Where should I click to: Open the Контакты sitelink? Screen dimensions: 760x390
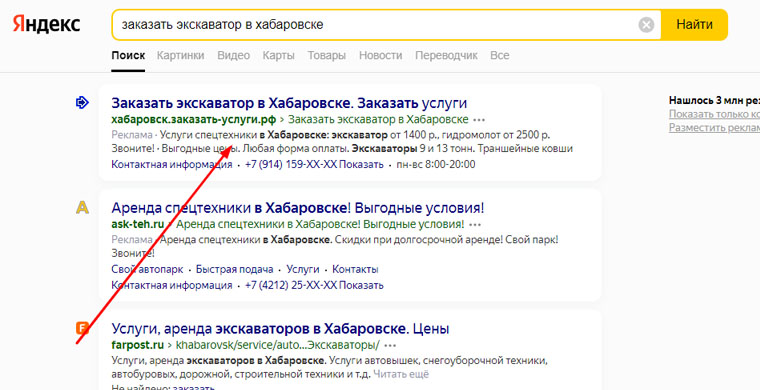pos(355,269)
